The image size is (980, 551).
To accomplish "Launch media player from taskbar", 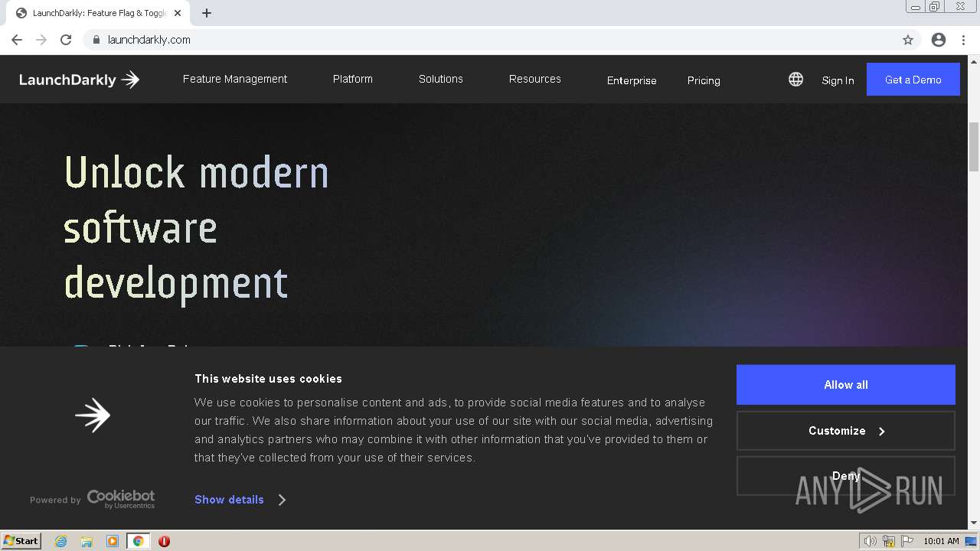I will [x=113, y=541].
